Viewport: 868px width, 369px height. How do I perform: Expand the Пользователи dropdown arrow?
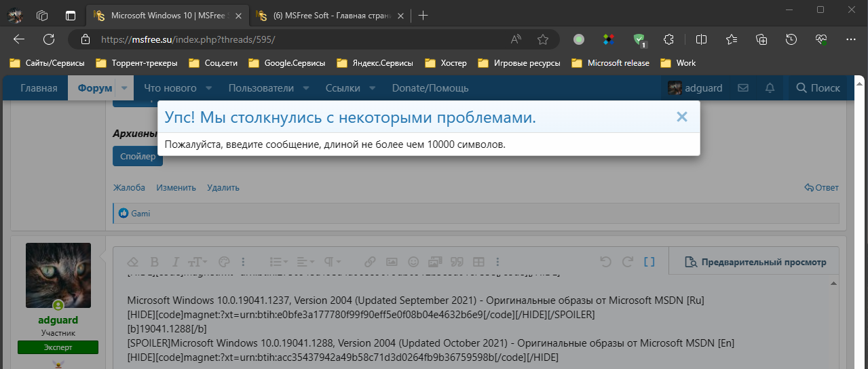point(306,88)
